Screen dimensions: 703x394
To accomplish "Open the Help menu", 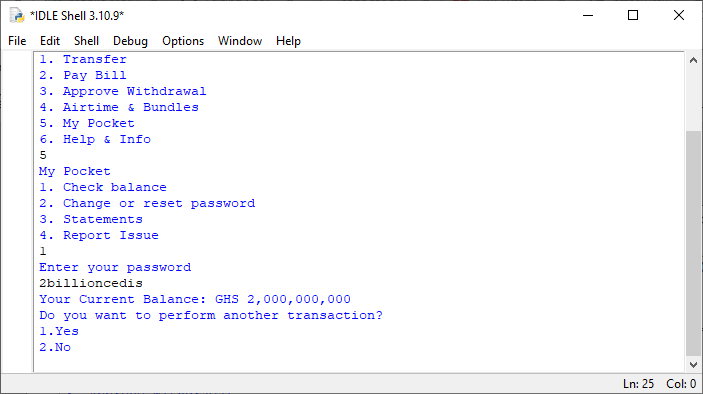I will click(288, 41).
